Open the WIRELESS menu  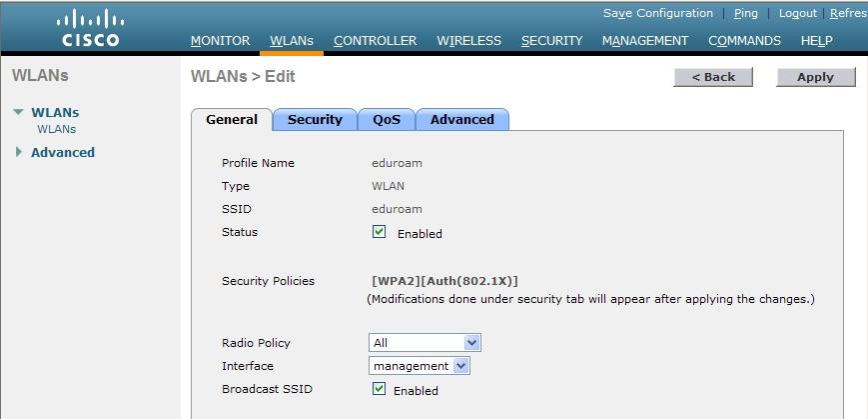coord(468,40)
